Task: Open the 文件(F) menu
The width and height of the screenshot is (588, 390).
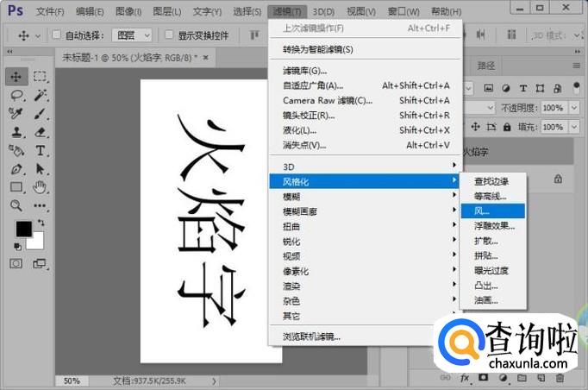Action: [50, 11]
